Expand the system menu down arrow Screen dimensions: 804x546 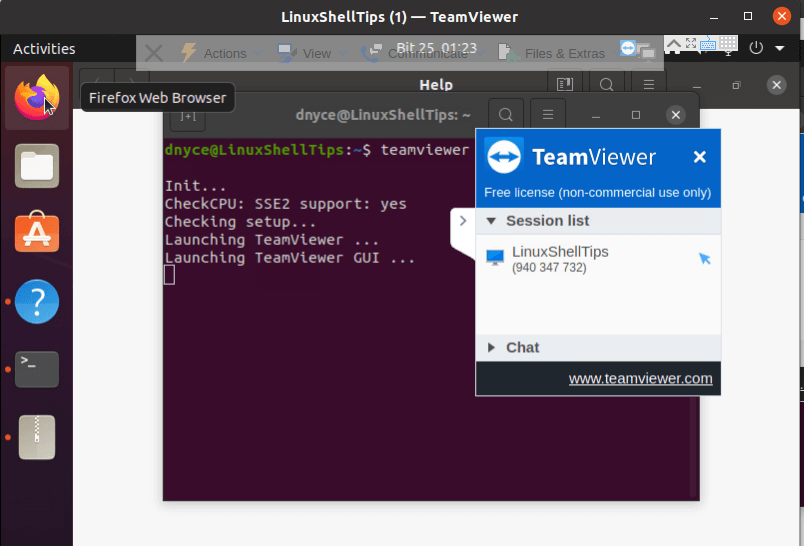pyautogui.click(x=780, y=48)
